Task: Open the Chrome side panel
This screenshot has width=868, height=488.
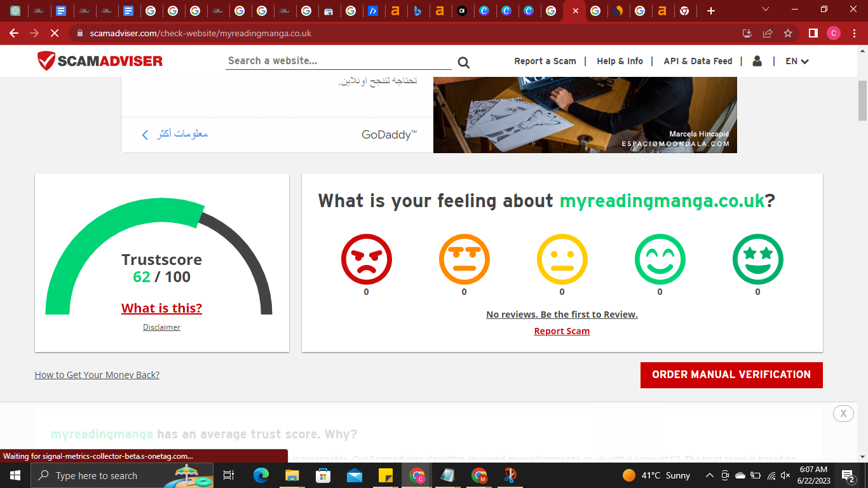Action: (813, 33)
